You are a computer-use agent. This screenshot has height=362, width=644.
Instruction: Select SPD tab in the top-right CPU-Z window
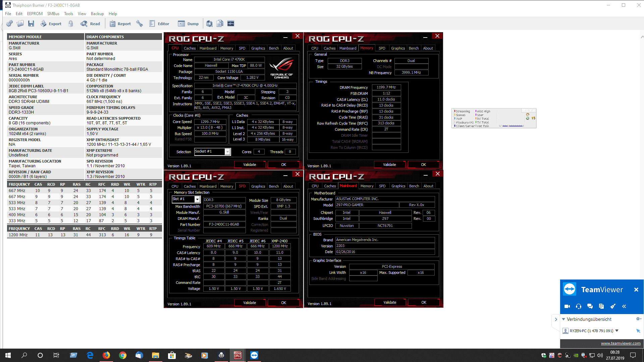click(x=382, y=48)
